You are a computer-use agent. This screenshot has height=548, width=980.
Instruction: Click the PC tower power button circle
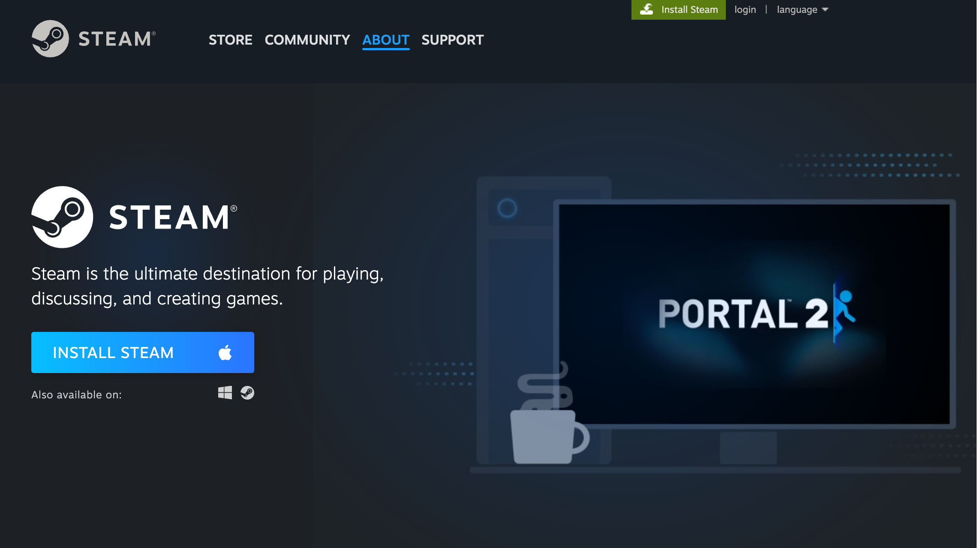tap(507, 208)
